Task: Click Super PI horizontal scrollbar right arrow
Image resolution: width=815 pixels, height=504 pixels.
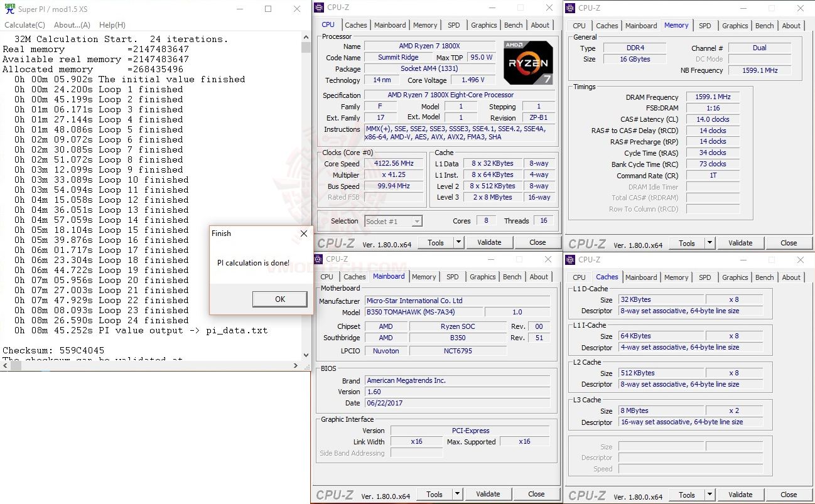Action: click(296, 366)
